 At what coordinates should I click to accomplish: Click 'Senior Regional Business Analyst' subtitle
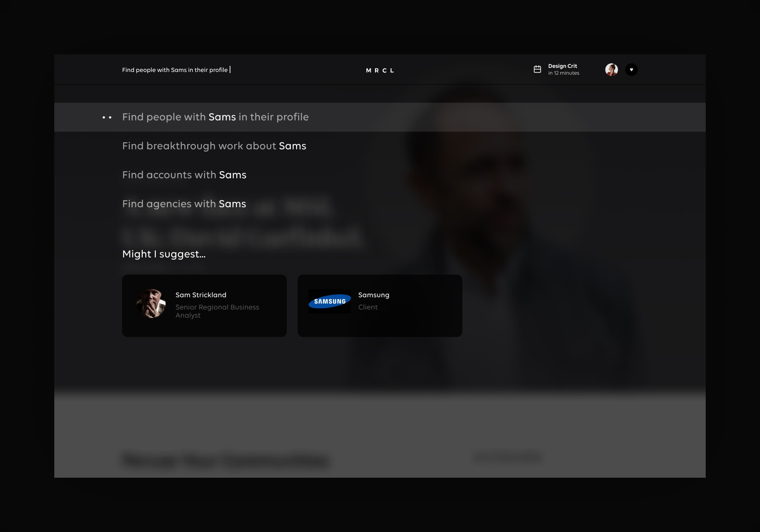coord(217,311)
